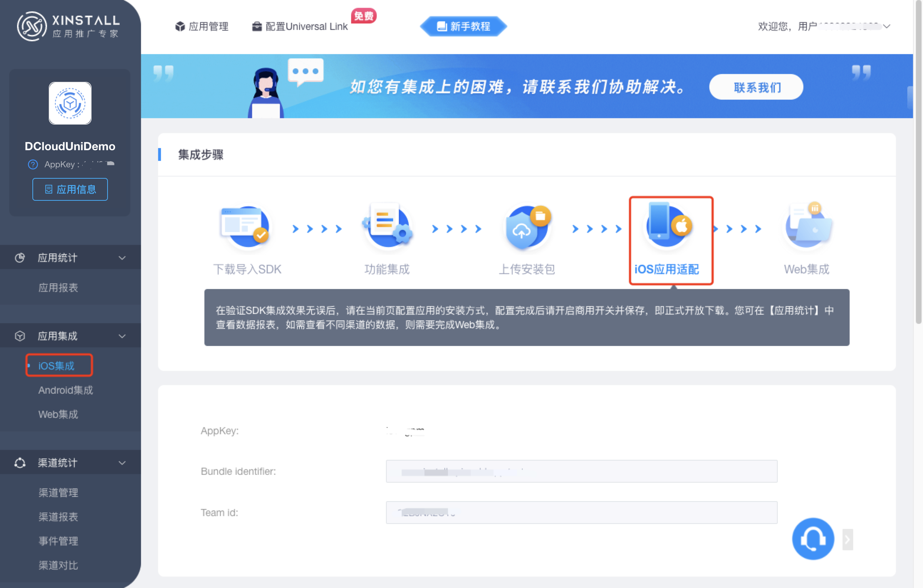Open 应用管理 in the top navigation

coord(202,26)
